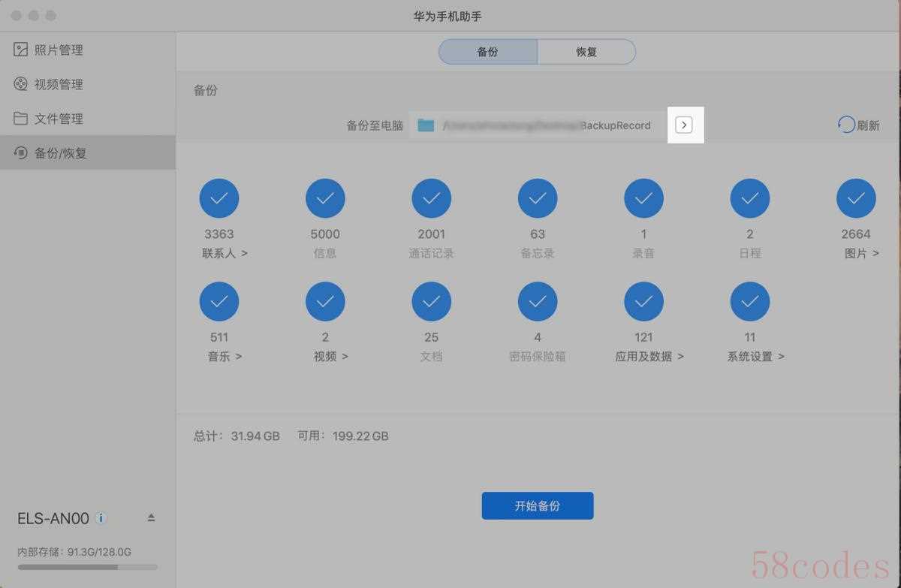Click the file management folder icon
Image resolution: width=901 pixels, height=588 pixels.
[x=21, y=119]
